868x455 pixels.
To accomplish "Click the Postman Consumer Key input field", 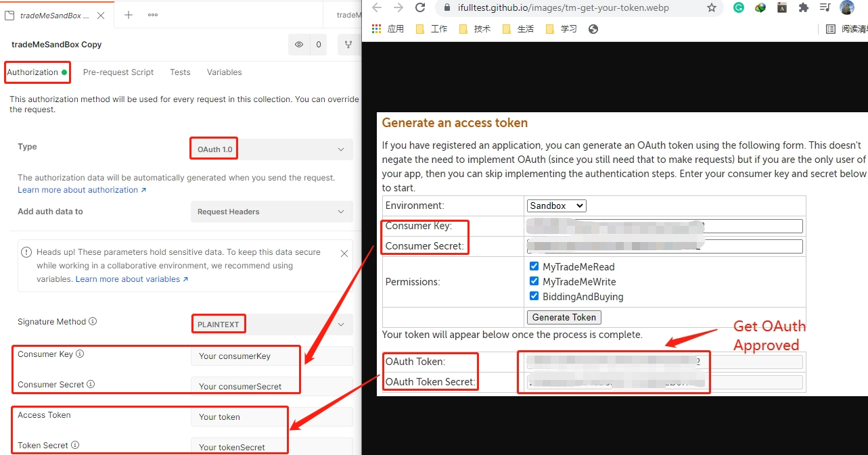I will pyautogui.click(x=272, y=356).
